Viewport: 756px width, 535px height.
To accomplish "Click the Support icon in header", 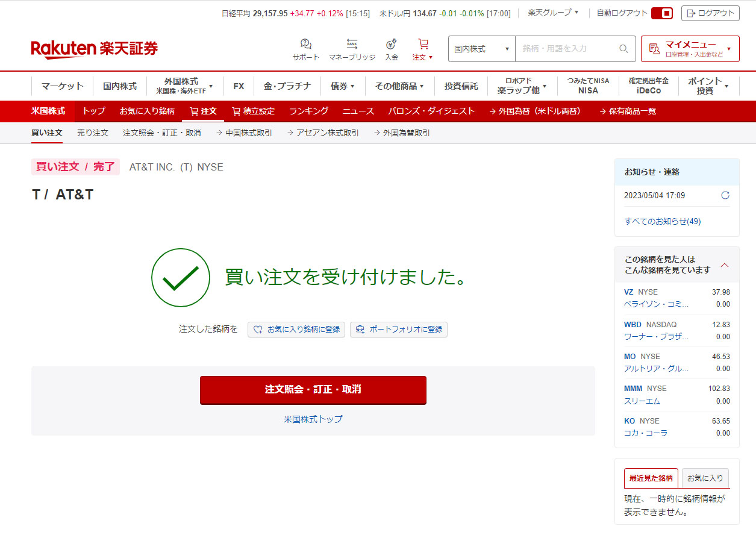I will pos(305,45).
